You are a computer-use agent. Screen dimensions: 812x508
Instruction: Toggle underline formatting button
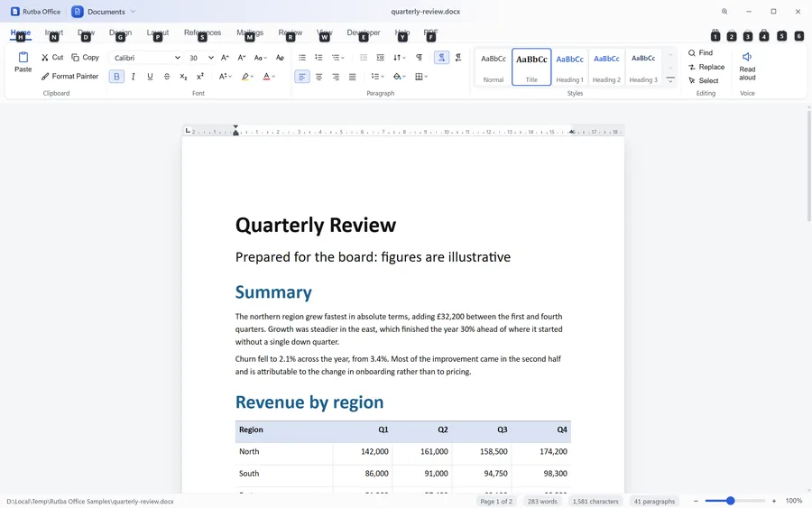click(150, 77)
